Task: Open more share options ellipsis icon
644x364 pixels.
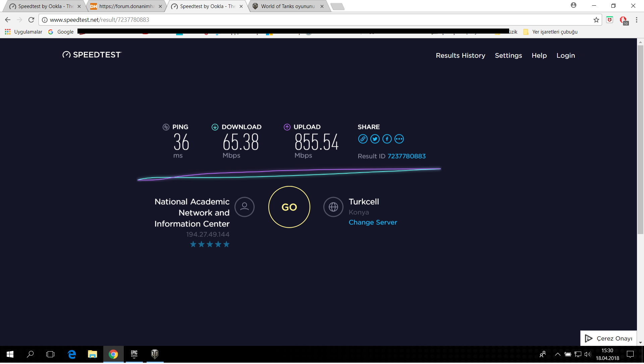Action: (399, 139)
